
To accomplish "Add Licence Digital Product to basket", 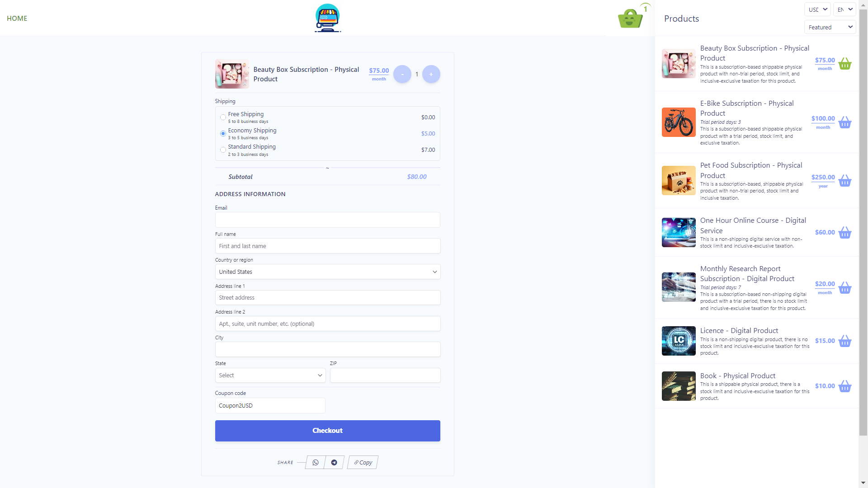I will pos(844,341).
